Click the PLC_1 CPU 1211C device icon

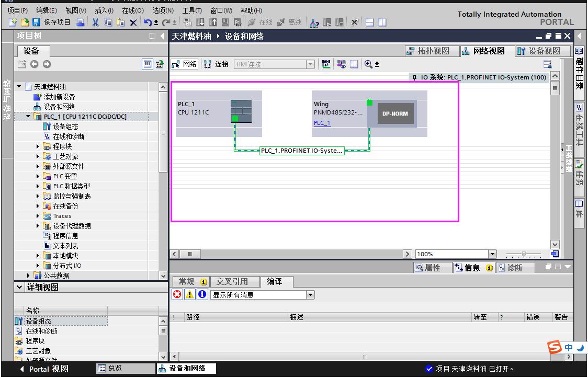coord(241,111)
